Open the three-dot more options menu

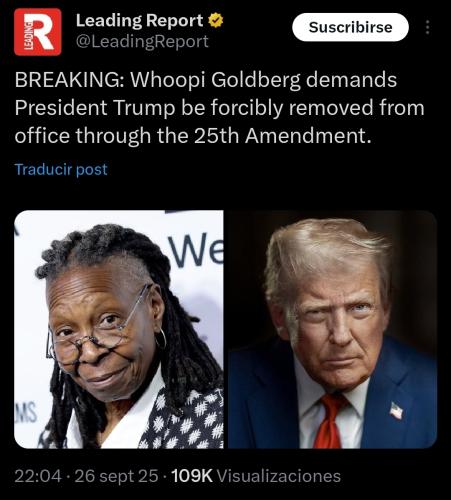click(428, 27)
